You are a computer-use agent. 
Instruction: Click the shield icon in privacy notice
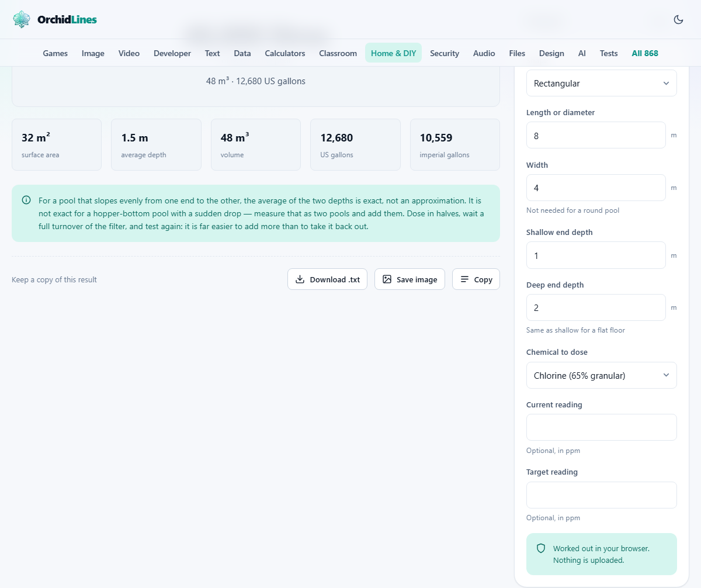point(541,548)
